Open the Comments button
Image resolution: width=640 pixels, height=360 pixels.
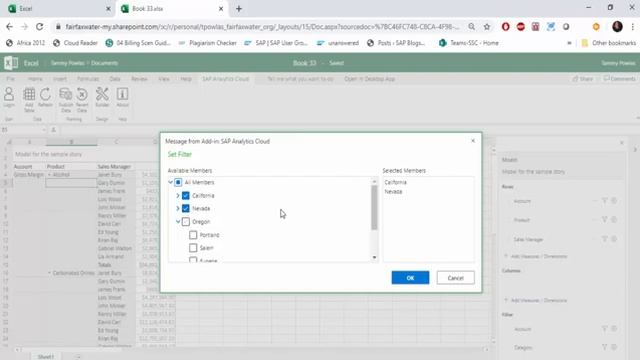(620, 78)
